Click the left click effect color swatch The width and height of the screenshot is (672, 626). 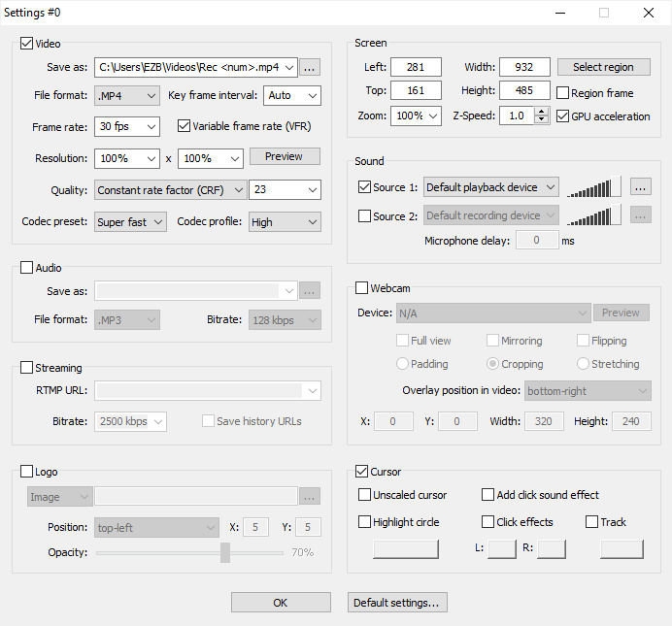pos(502,549)
